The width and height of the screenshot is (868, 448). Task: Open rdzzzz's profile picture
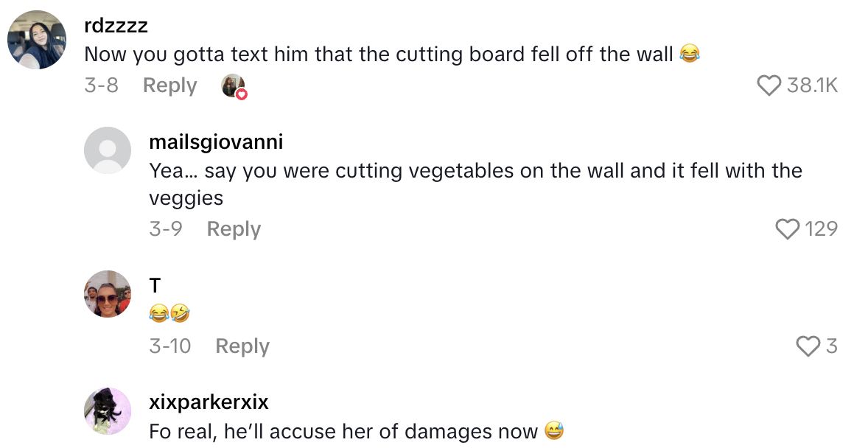pos(37,40)
